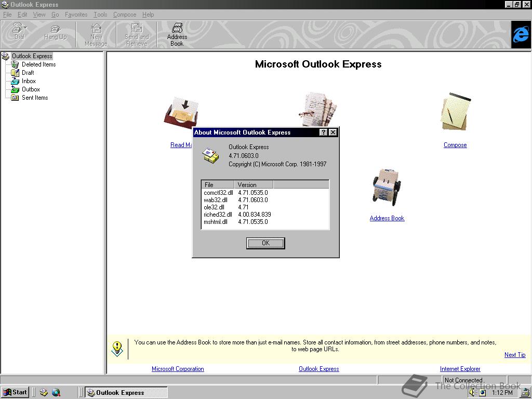The height and width of the screenshot is (399, 532).
Task: Click the 1:12 PM clock
Action: coord(502,393)
